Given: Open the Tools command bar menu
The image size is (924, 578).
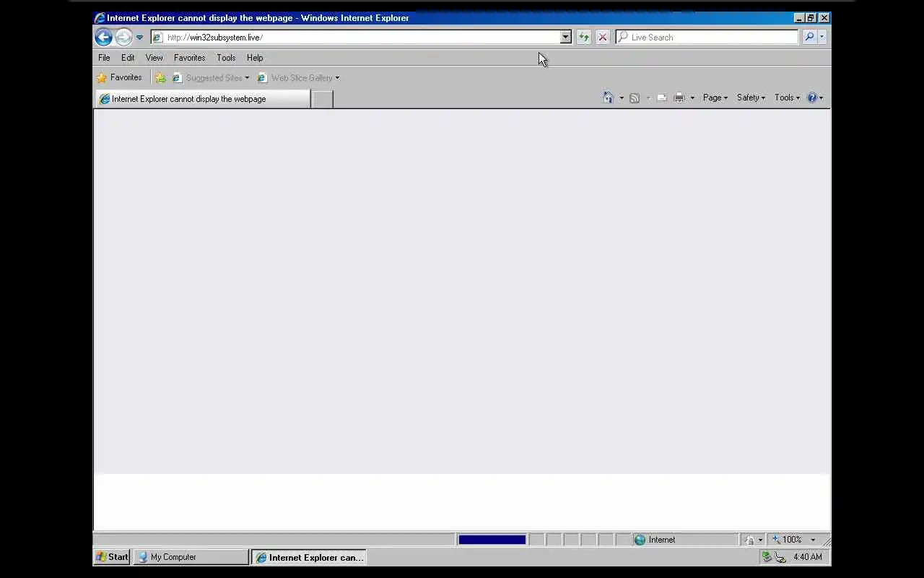Looking at the screenshot, I should (787, 98).
